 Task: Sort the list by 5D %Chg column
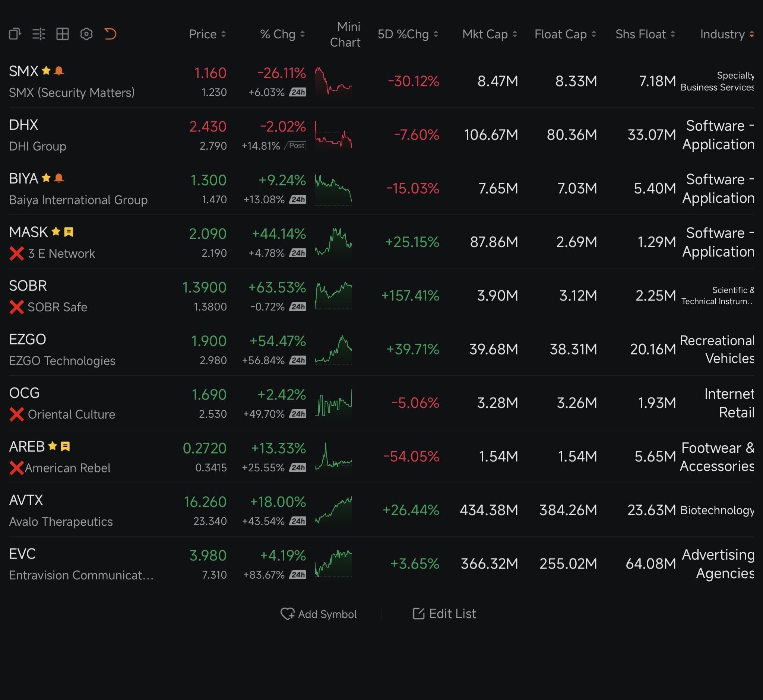[408, 34]
